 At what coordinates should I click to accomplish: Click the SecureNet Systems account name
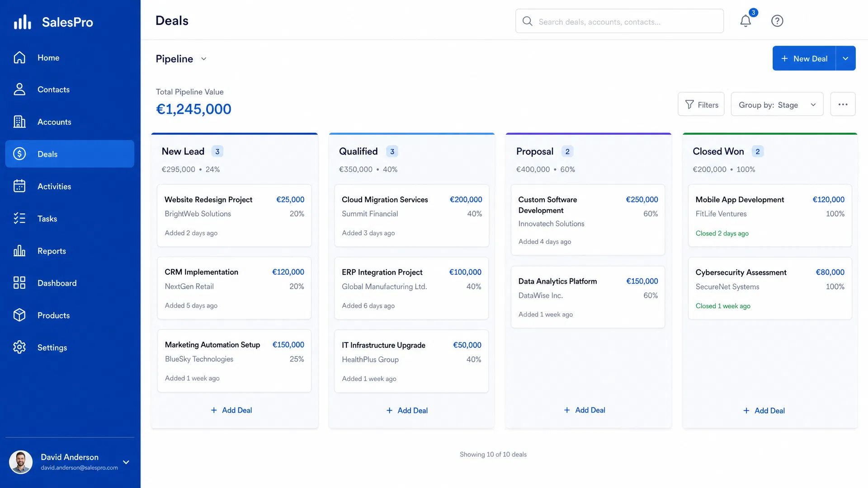click(x=727, y=287)
